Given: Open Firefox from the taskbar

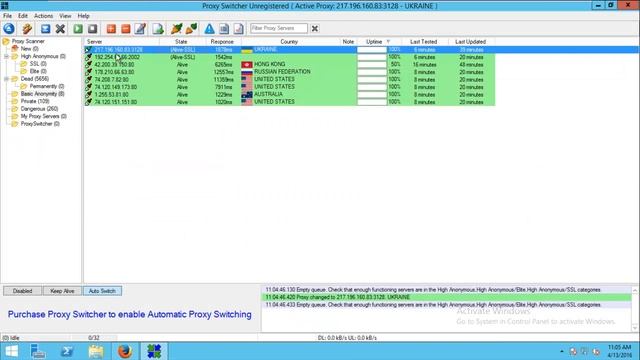Looking at the screenshot, I should [125, 351].
